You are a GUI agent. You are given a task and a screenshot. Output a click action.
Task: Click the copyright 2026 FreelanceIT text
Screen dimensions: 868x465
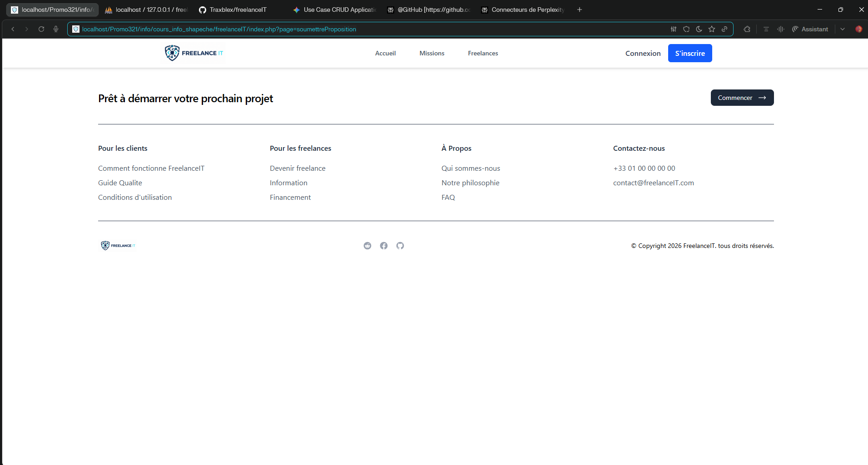click(x=702, y=246)
